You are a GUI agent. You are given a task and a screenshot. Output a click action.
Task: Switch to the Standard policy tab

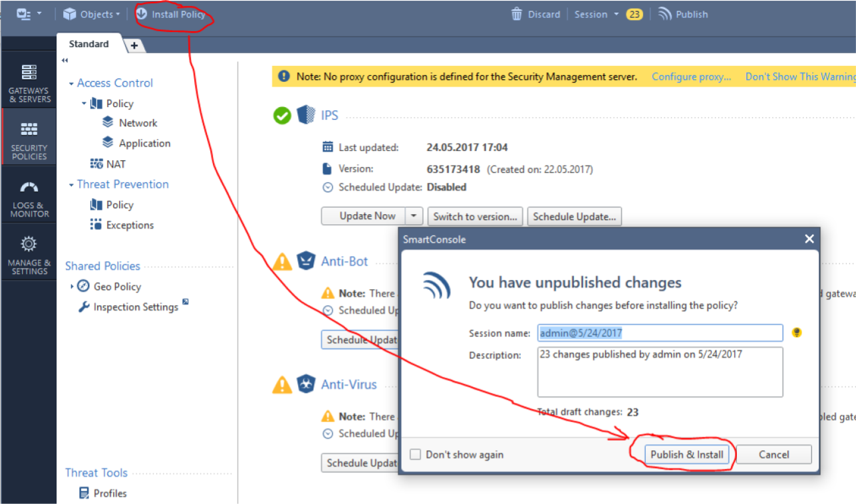[88, 44]
